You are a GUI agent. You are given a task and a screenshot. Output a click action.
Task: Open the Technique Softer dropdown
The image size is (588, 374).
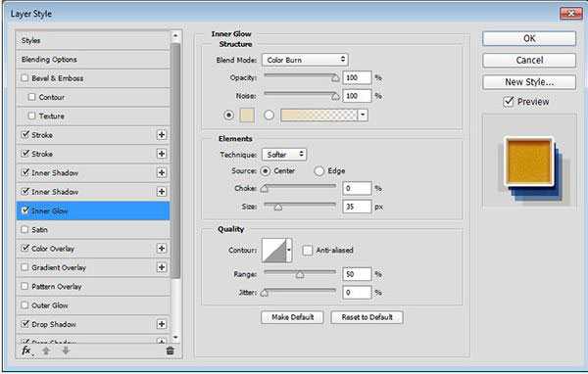[284, 155]
